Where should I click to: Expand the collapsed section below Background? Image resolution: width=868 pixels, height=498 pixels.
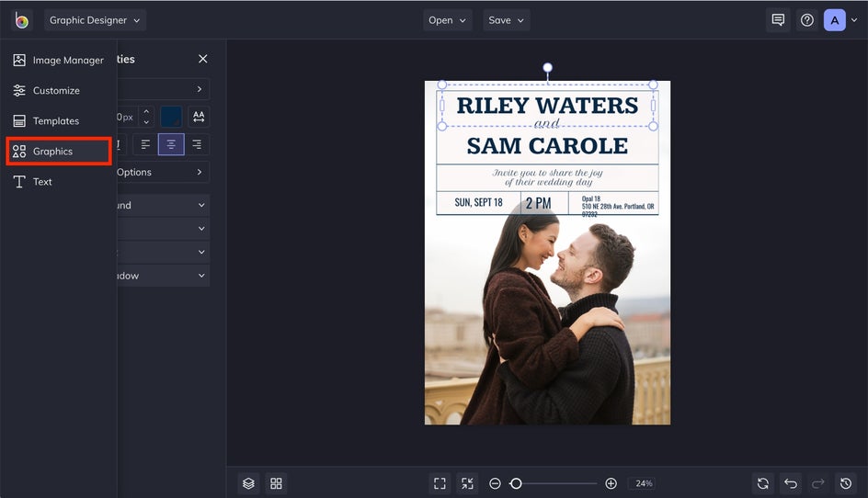[x=164, y=229]
